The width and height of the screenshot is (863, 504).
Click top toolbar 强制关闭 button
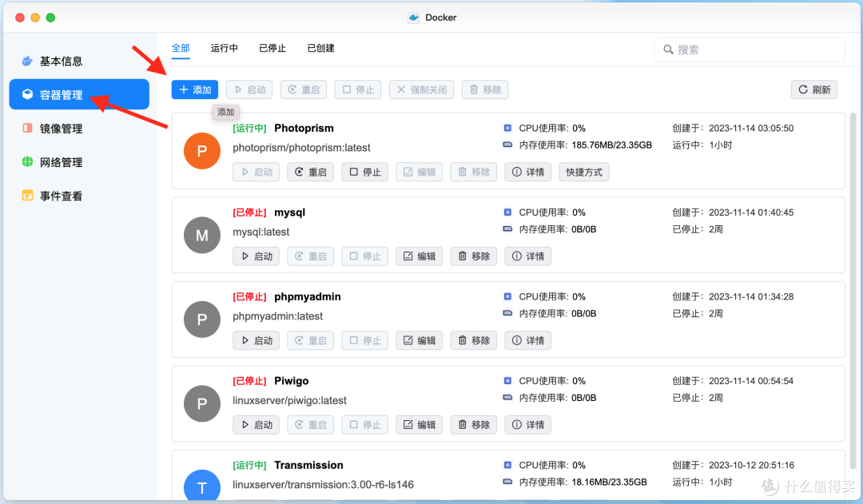click(x=422, y=89)
